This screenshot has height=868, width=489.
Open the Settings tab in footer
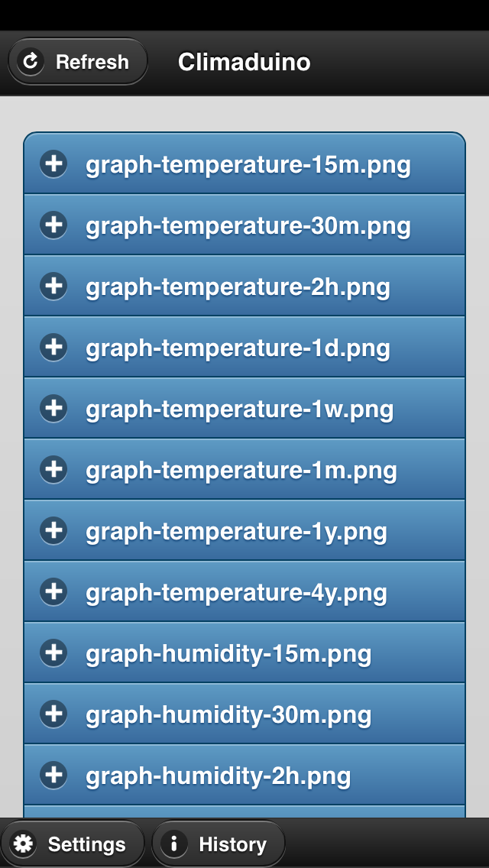(x=73, y=844)
